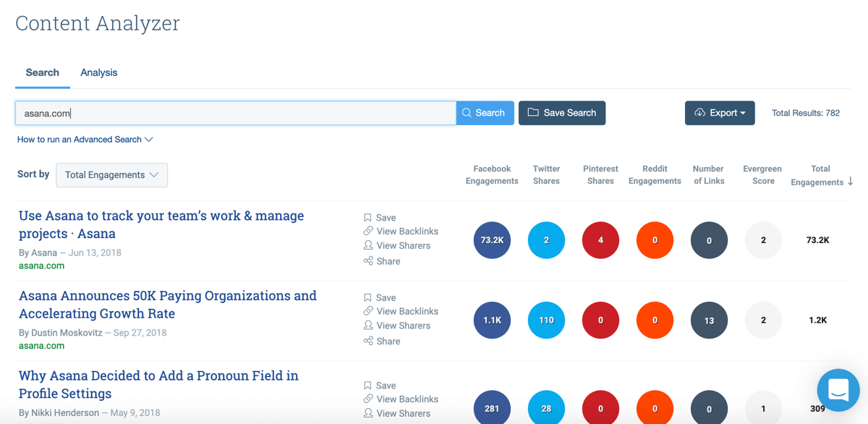The height and width of the screenshot is (424, 868).
Task: Click the 4 Pinterest shares circle
Action: (600, 240)
